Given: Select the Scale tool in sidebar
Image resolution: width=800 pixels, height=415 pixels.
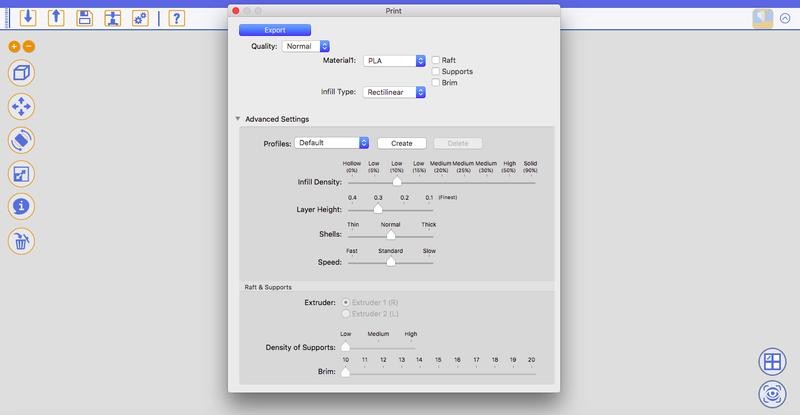Looking at the screenshot, I should point(22,174).
